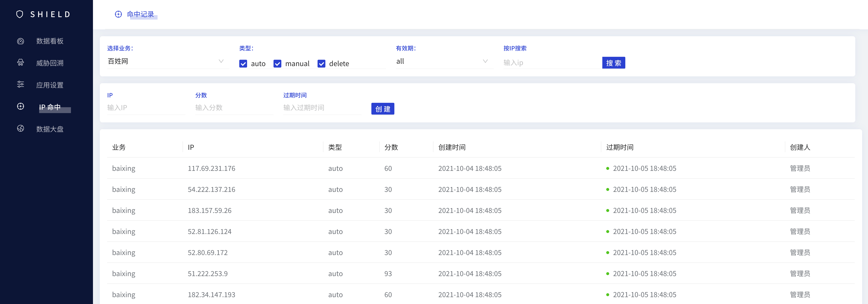
Task: Click creation time in the 52.81.126.124 row
Action: click(x=470, y=232)
